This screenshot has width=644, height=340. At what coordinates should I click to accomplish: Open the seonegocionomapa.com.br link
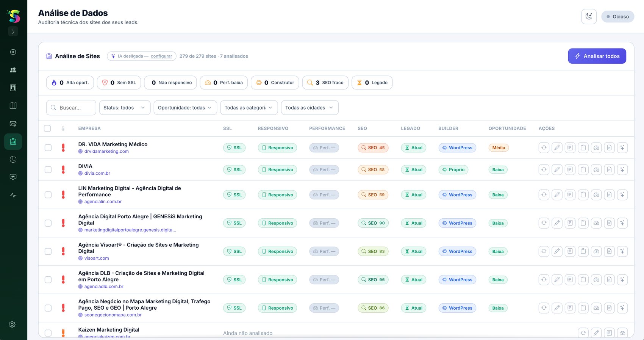[113, 315]
